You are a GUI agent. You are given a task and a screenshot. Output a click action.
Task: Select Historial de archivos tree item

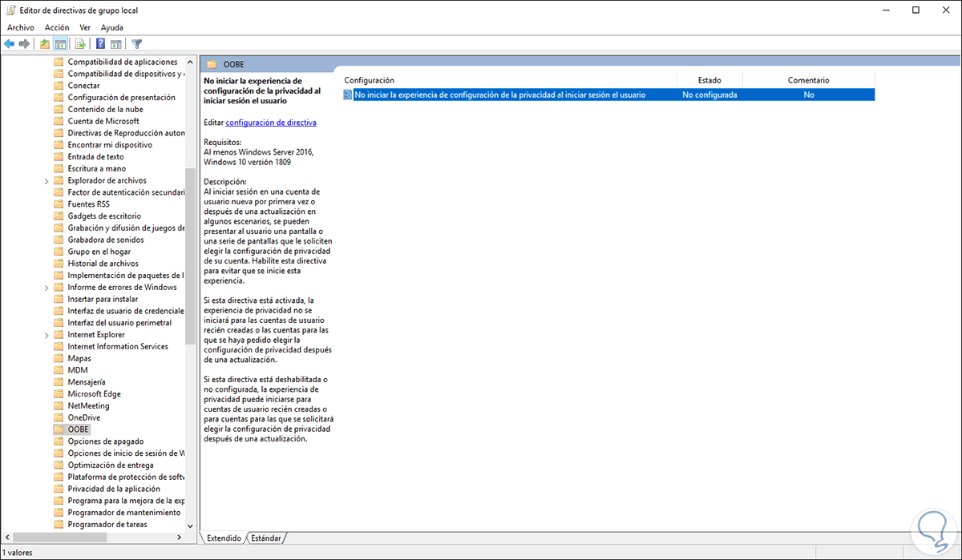pyautogui.click(x=103, y=264)
